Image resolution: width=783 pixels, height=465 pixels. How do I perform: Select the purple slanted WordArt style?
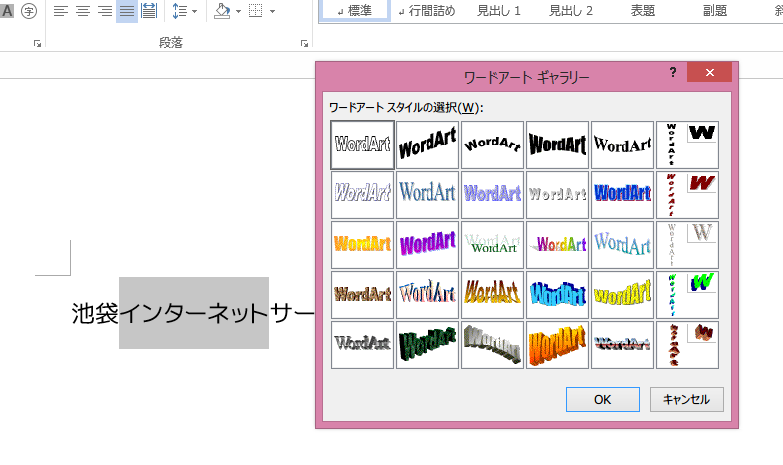[427, 245]
